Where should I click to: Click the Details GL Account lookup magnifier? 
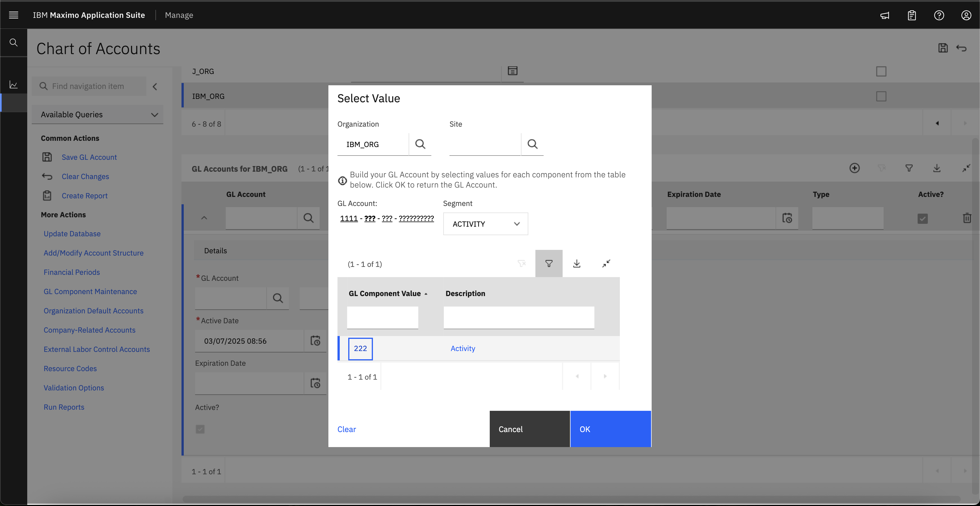point(278,298)
